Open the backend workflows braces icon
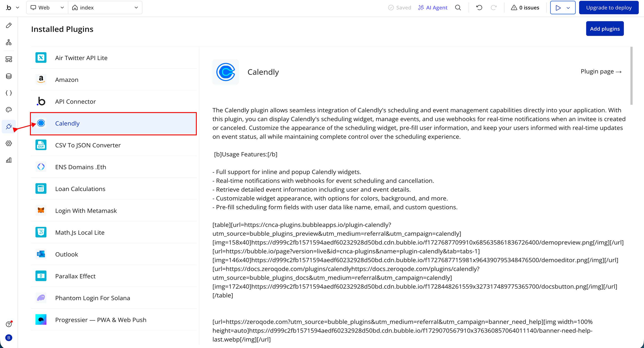 (9, 93)
